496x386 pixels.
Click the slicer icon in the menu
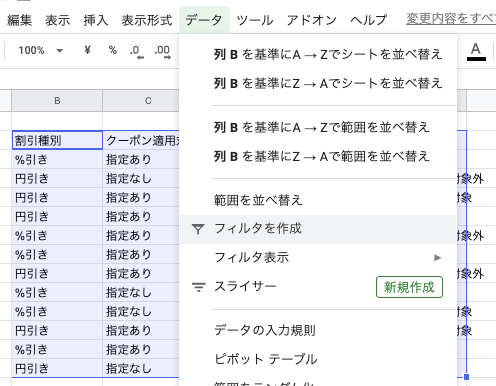tap(199, 287)
